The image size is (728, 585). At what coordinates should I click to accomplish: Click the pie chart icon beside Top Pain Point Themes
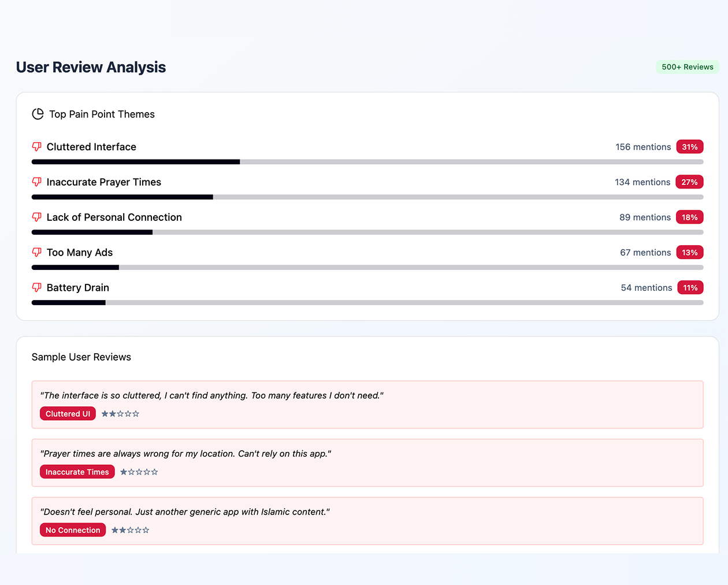click(38, 114)
